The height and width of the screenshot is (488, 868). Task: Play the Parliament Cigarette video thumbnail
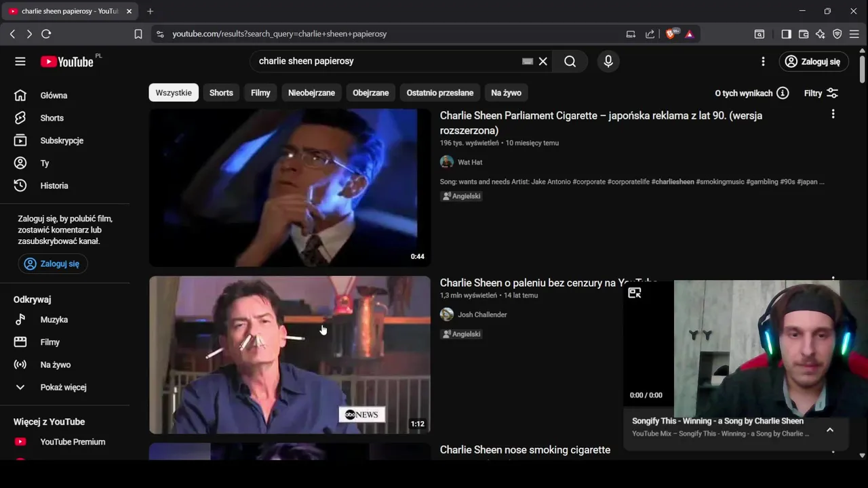pyautogui.click(x=290, y=188)
